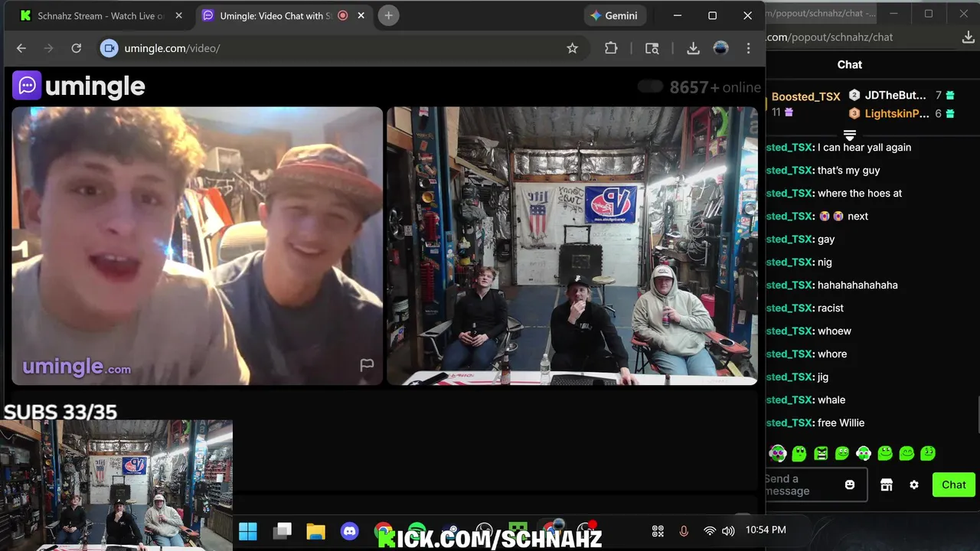Open the Kick chat shop icon
980x551 pixels.
pos(887,484)
